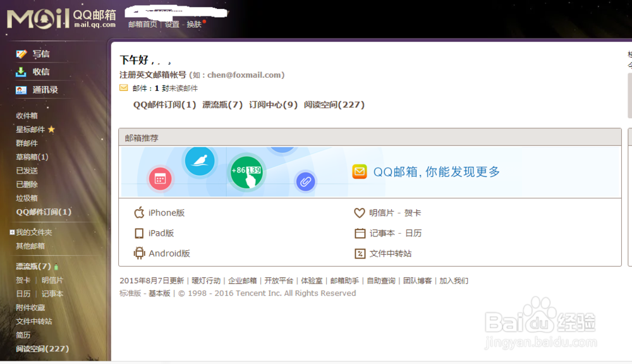Click the compose mail pencil icon

pyautogui.click(x=21, y=54)
